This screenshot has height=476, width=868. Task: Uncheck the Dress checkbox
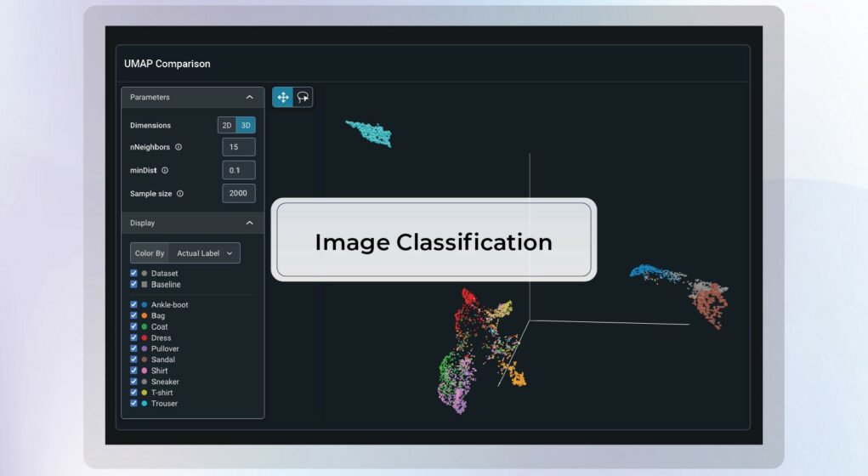click(x=133, y=337)
